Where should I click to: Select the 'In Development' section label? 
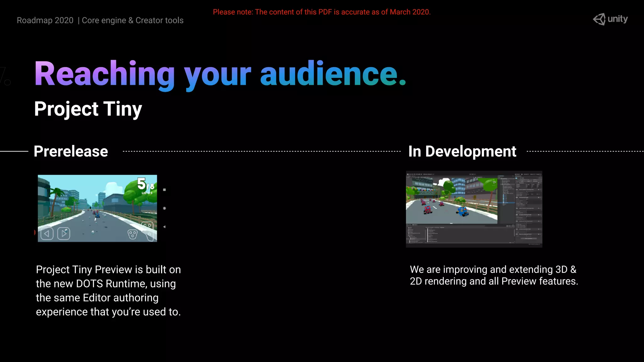pos(462,151)
